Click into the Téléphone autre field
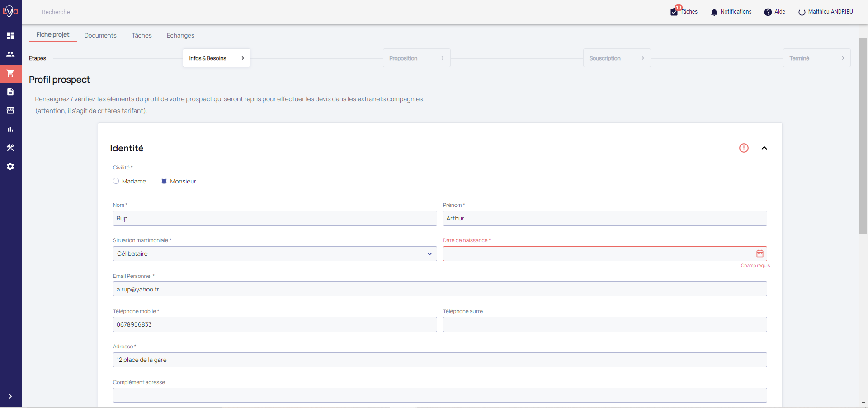Screen dimensions: 868x408 (604, 324)
